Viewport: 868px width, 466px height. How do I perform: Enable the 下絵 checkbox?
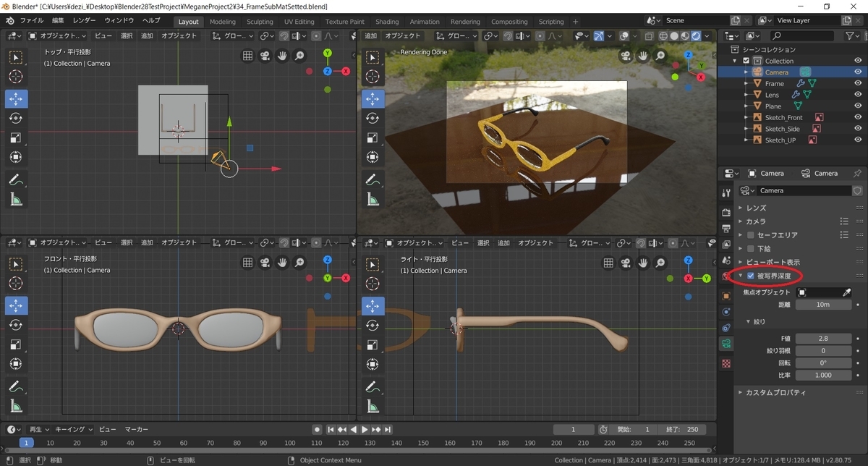tap(751, 248)
